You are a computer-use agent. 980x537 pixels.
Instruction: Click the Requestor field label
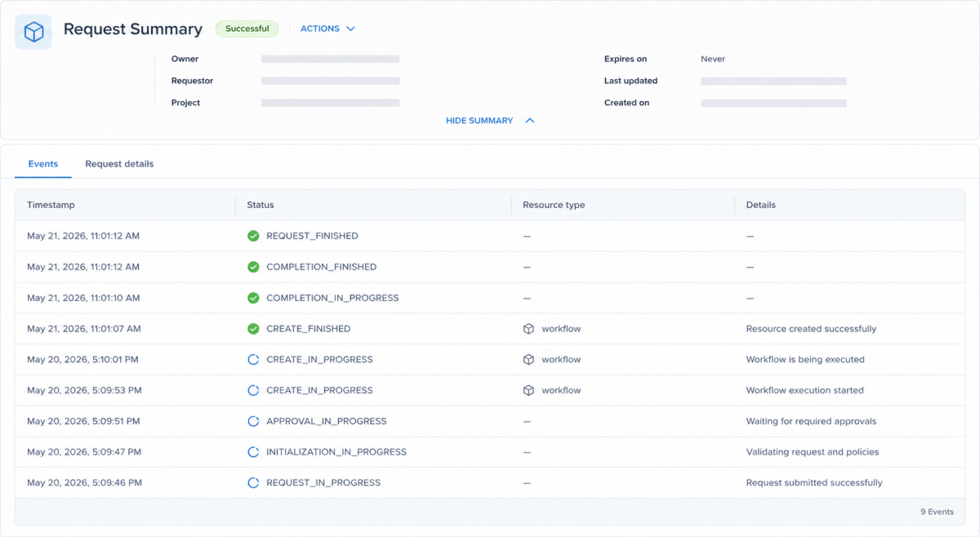[192, 81]
